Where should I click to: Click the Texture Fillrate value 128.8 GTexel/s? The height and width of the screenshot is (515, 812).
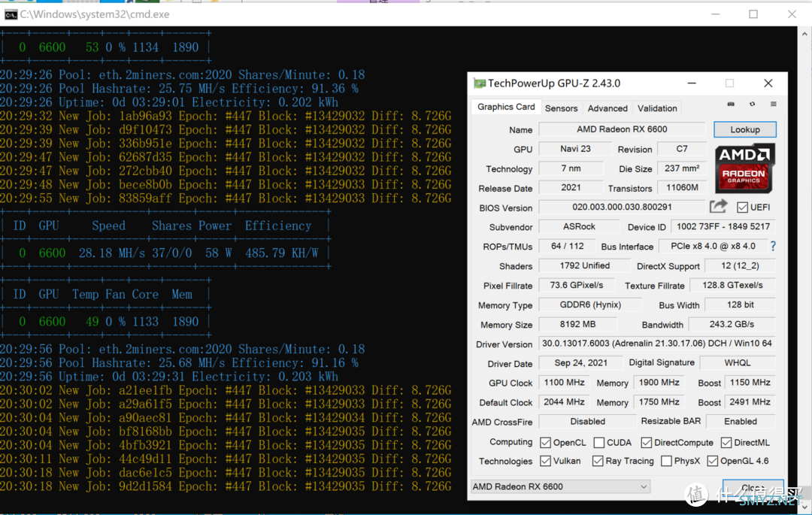[x=733, y=285]
